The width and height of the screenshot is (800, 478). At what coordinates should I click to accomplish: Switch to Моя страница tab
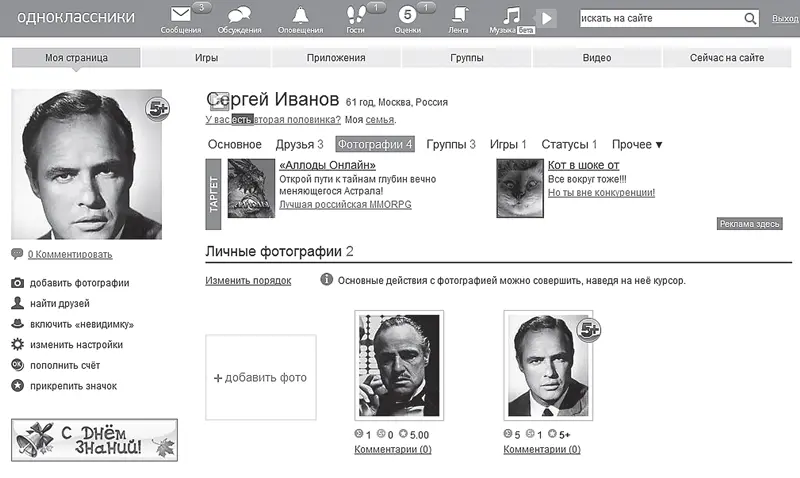(x=76, y=58)
